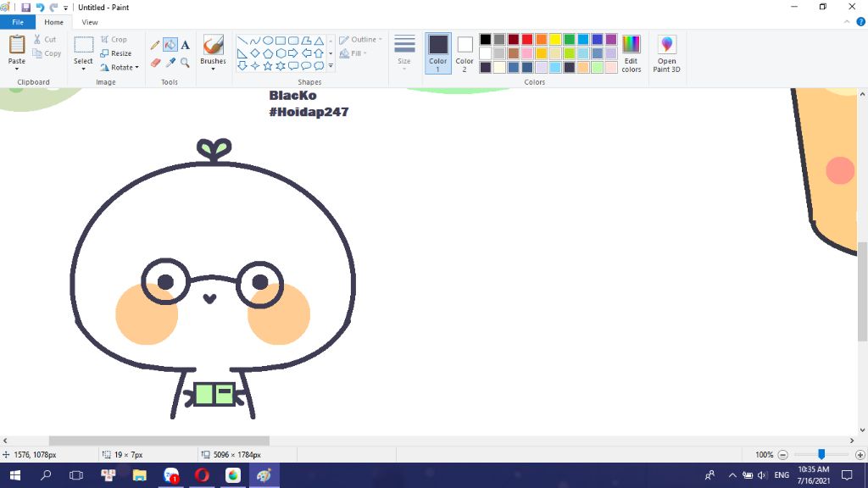Click the Paint Help question mark icon
This screenshot has height=488, width=868.
point(861,22)
